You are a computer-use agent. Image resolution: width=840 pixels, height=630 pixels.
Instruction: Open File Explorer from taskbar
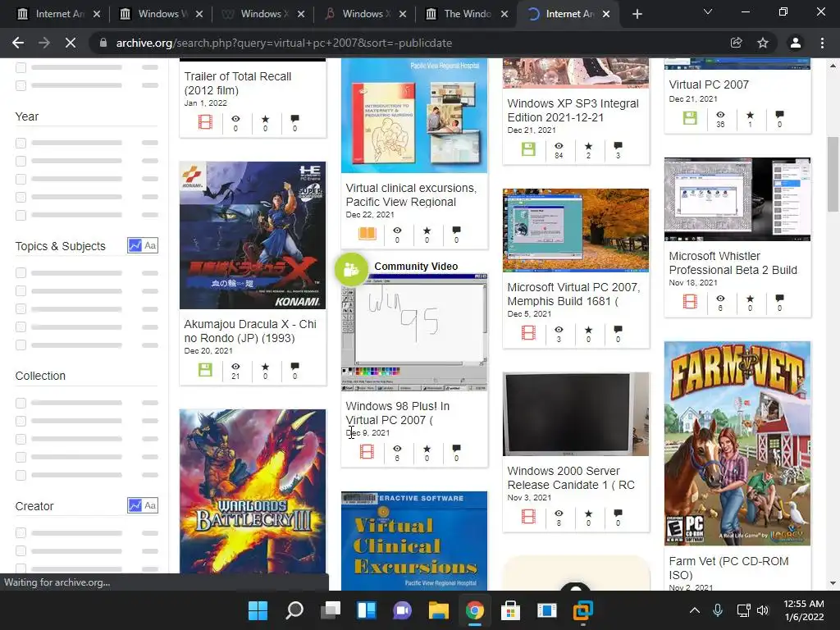coord(438,610)
